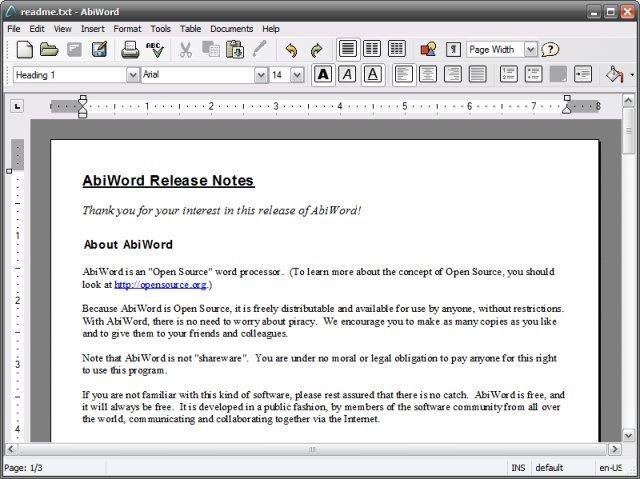Image resolution: width=640 pixels, height=479 pixels.
Task: Align text right
Action: [x=453, y=75]
